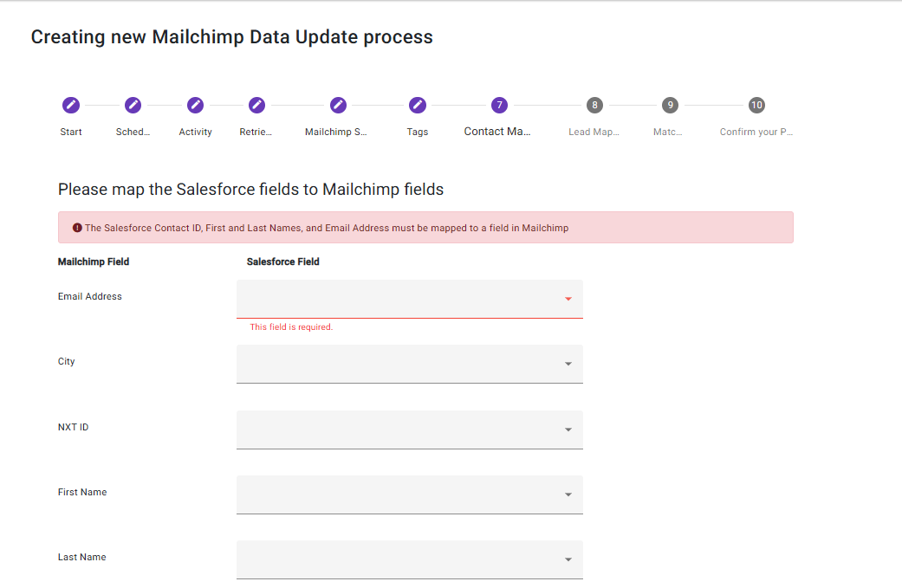Click the Start step pencil icon
This screenshot has width=902, height=588.
coord(71,105)
